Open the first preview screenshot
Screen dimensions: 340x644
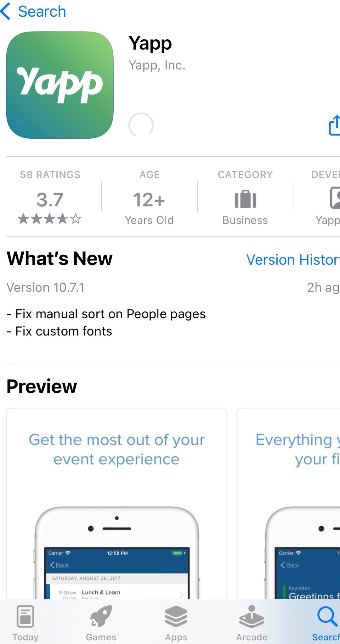(x=116, y=504)
